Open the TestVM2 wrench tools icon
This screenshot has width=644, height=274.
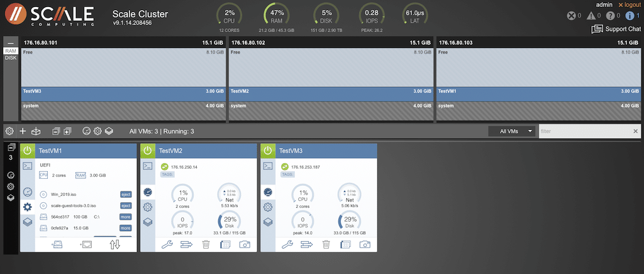click(167, 245)
